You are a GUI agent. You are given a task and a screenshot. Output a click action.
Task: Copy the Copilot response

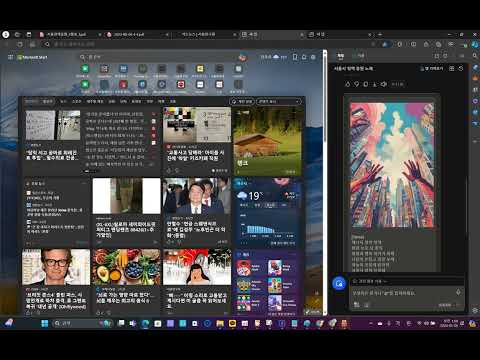(366, 84)
